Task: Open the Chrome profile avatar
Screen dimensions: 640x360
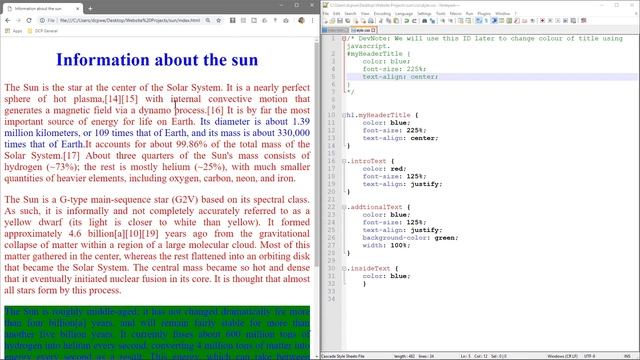Action: point(301,20)
